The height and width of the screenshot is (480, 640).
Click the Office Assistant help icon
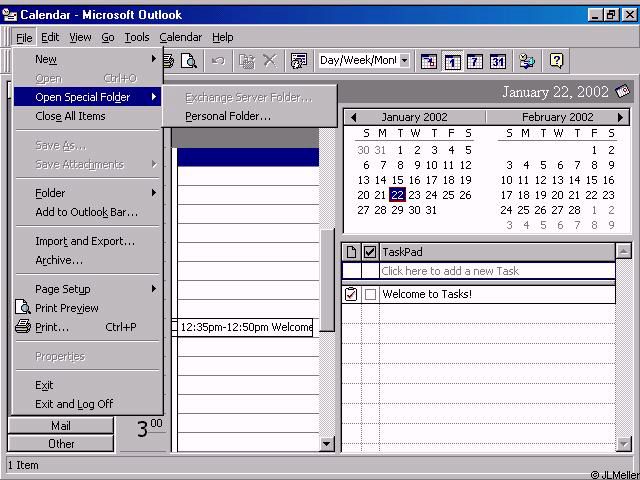coord(556,61)
